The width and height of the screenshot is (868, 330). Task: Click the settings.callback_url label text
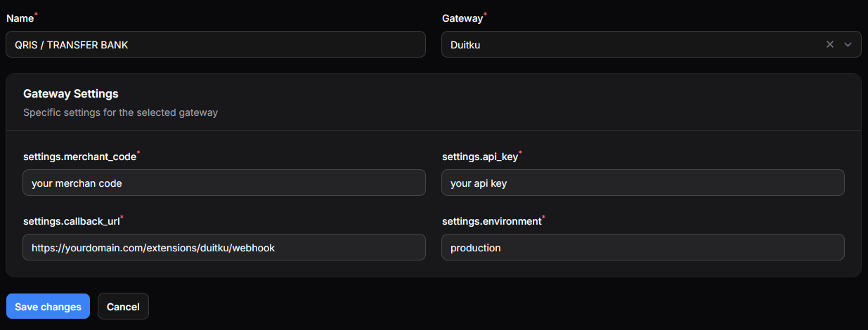pos(71,221)
